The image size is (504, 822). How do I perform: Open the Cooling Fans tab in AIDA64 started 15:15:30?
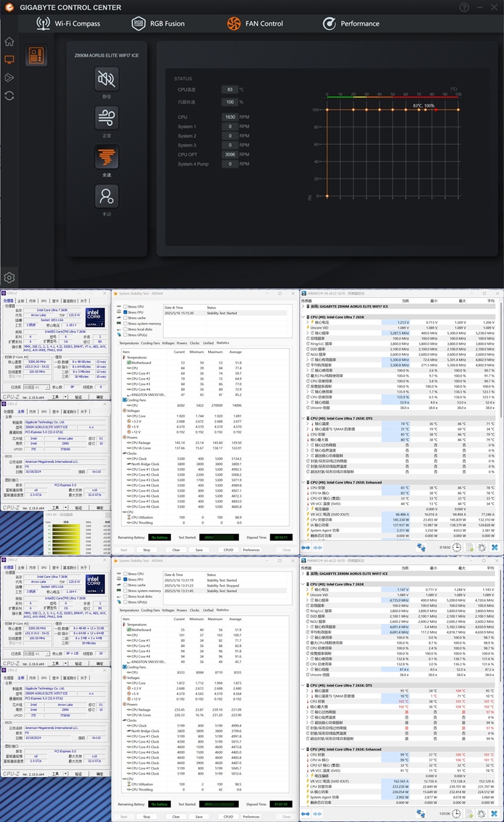pyautogui.click(x=150, y=343)
